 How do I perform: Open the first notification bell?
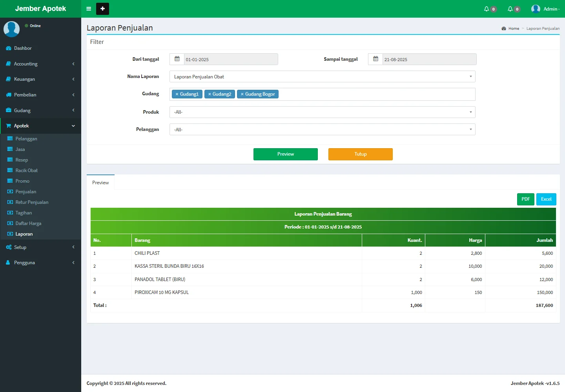pyautogui.click(x=487, y=9)
